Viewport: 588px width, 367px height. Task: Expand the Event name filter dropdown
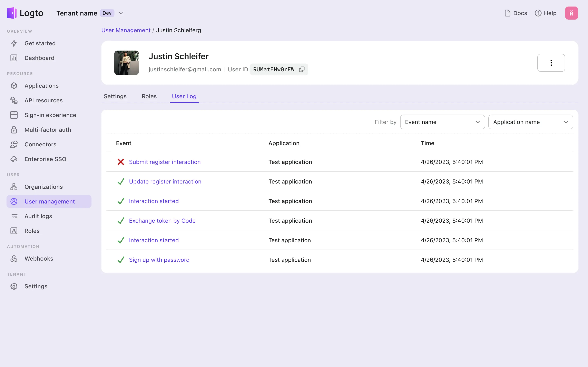coord(442,122)
